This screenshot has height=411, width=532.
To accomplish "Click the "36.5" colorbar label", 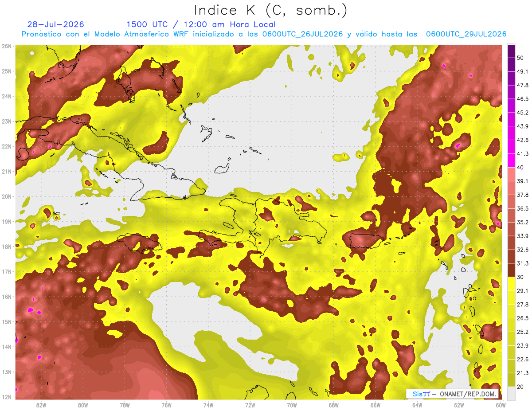I will [522, 208].
